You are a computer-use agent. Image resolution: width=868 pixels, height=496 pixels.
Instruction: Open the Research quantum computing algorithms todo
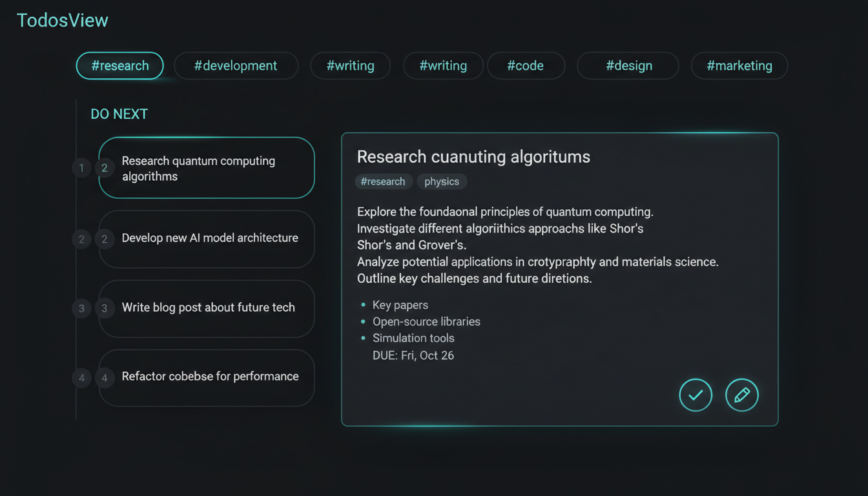(207, 168)
